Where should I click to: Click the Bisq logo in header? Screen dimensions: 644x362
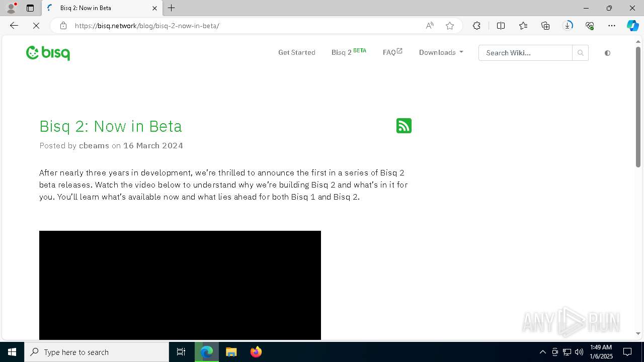(x=48, y=53)
